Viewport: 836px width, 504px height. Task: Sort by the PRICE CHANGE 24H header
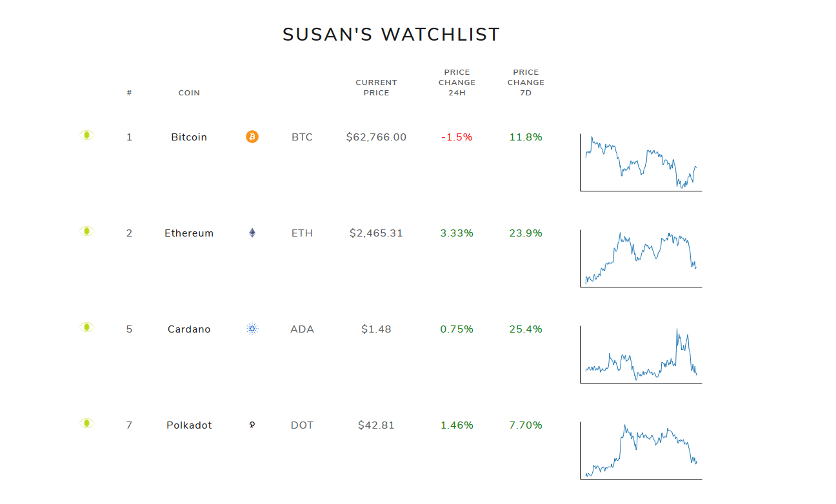(457, 82)
